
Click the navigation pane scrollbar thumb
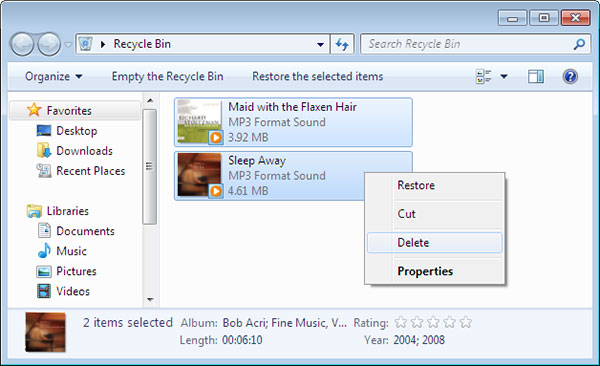pos(150,167)
